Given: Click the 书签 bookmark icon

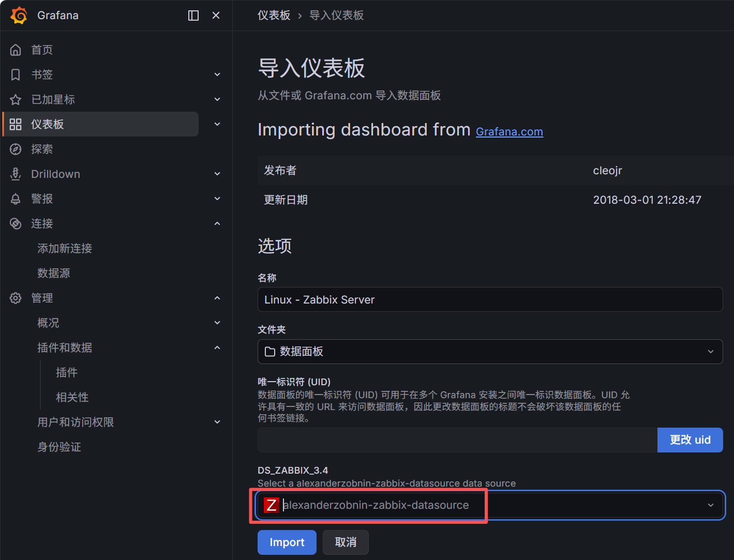Looking at the screenshot, I should [x=16, y=74].
